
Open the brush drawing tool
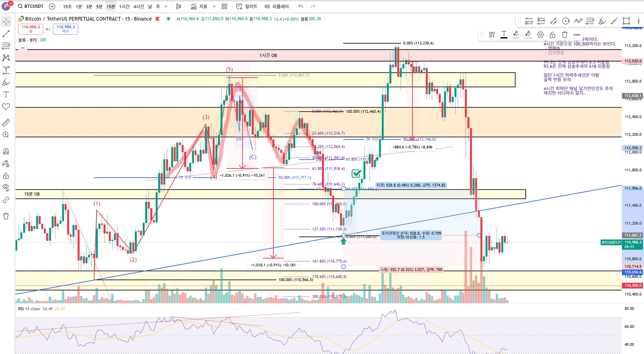[x=6, y=82]
